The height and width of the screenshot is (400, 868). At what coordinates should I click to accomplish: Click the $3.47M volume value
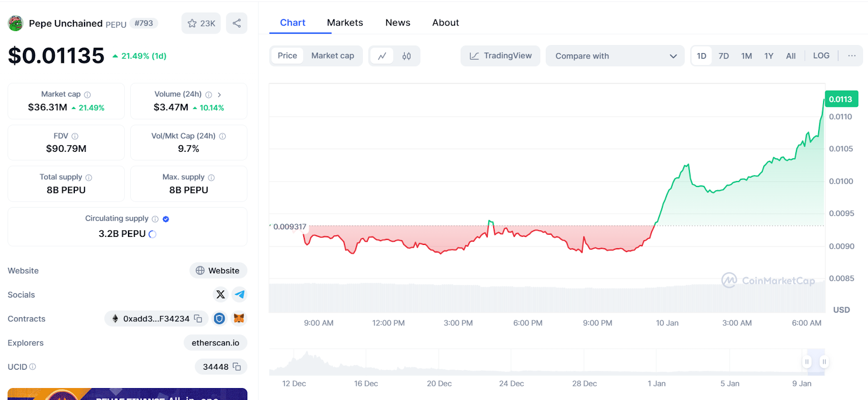coord(171,107)
